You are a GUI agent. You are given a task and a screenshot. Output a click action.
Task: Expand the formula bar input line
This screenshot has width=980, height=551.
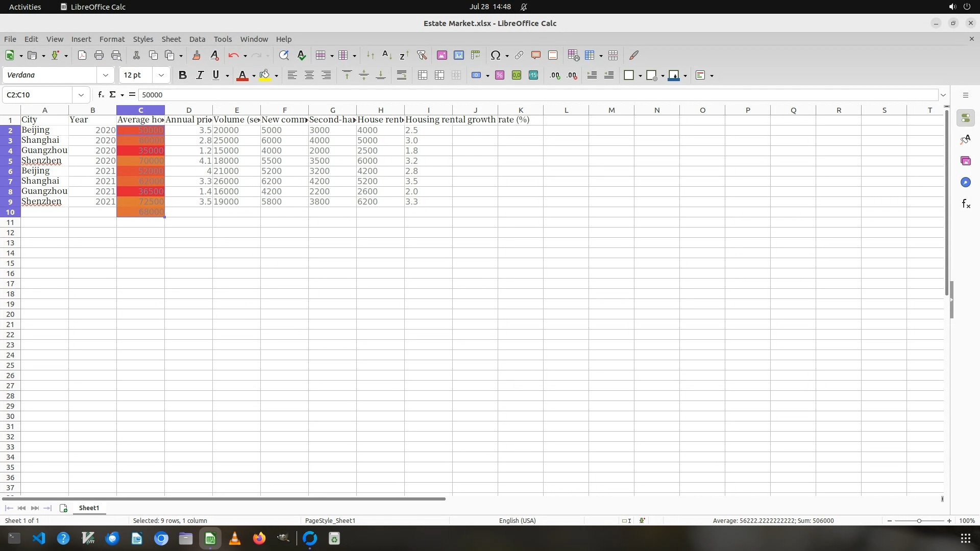[x=943, y=95]
